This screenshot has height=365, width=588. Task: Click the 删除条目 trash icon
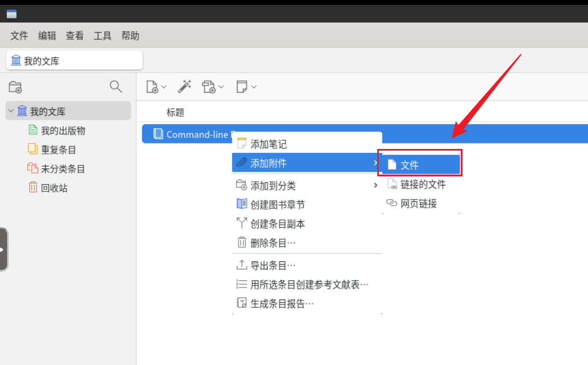[242, 242]
